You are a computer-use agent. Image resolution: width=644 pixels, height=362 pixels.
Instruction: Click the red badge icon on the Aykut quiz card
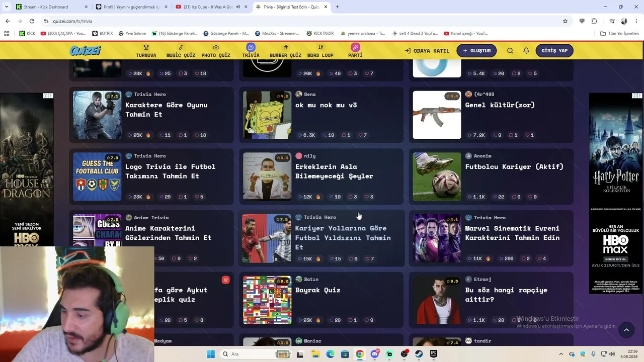pyautogui.click(x=225, y=280)
